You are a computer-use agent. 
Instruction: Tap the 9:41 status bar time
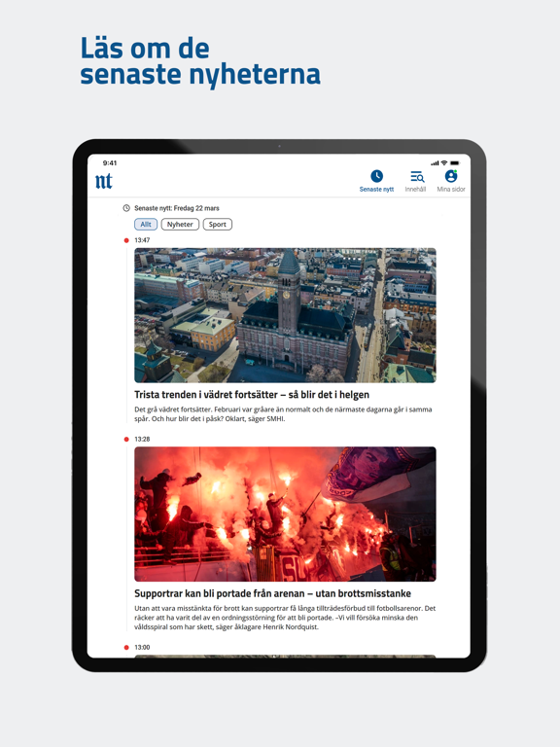[x=110, y=163]
